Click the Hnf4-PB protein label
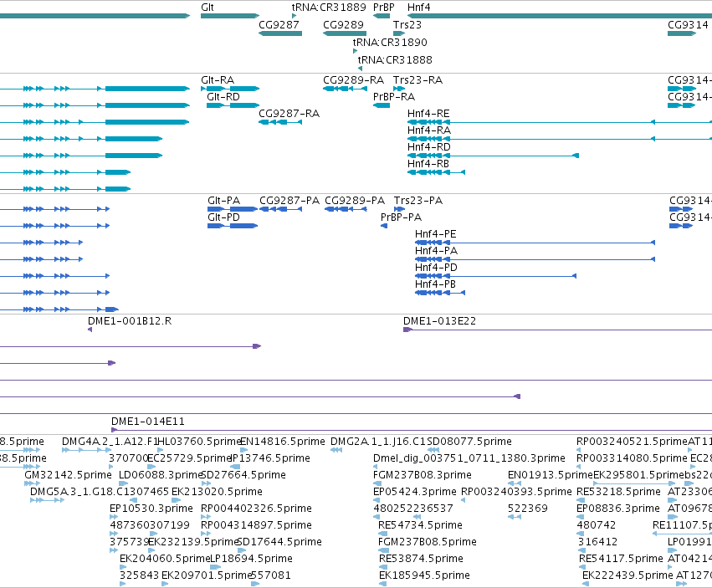The width and height of the screenshot is (712, 588). (x=435, y=284)
